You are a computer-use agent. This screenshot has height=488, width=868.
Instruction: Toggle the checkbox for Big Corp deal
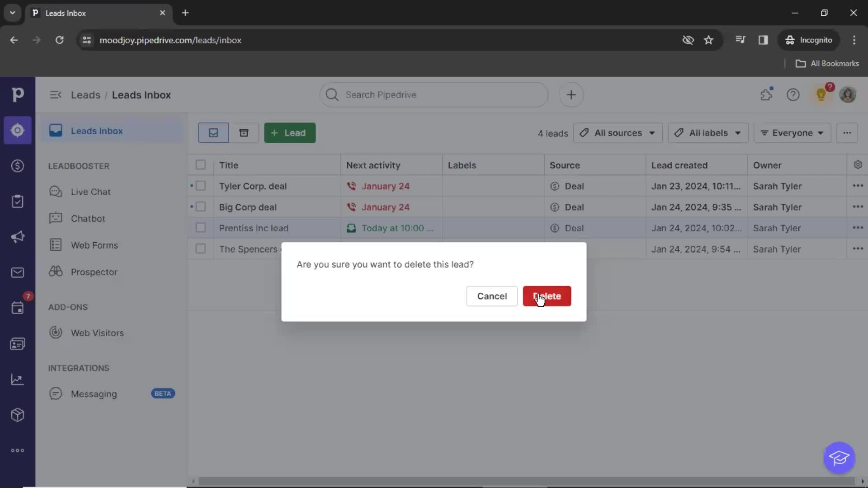pos(201,207)
